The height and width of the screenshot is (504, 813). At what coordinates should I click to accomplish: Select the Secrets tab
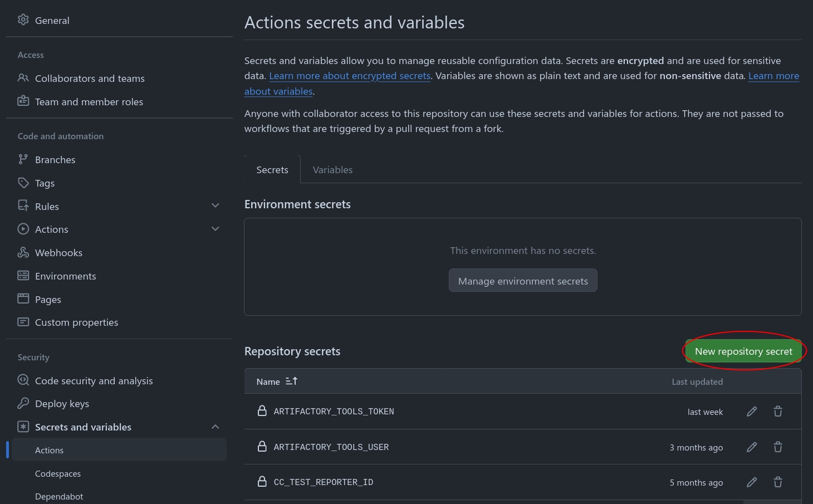pyautogui.click(x=272, y=170)
